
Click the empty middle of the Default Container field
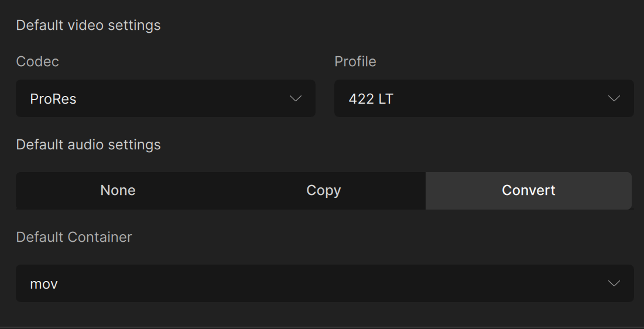pos(325,283)
